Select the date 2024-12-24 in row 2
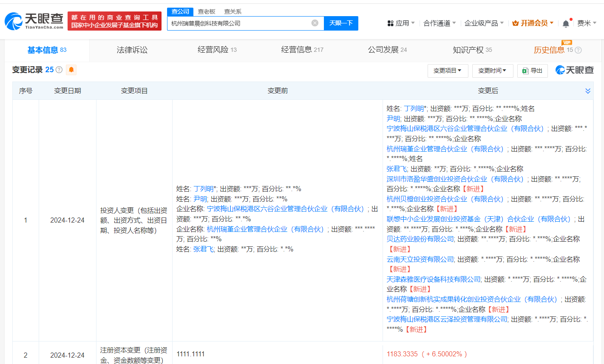 pos(67,356)
